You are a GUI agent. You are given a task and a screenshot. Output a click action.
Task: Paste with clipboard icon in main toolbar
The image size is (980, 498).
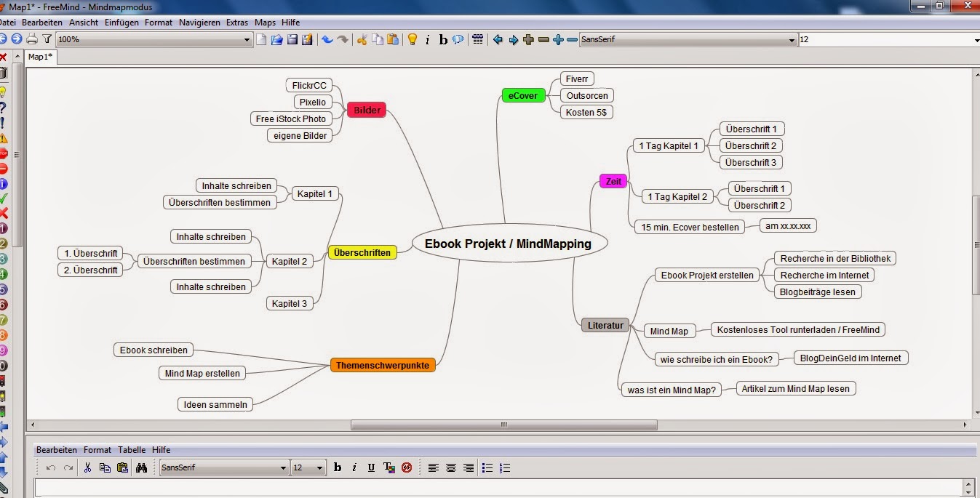point(392,39)
